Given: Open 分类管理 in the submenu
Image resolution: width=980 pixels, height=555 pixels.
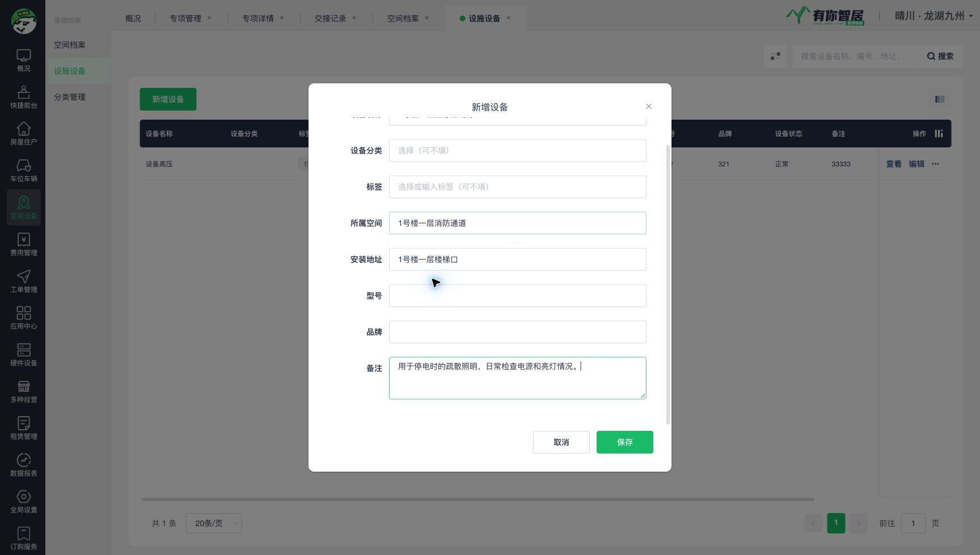Looking at the screenshot, I should coord(70,97).
